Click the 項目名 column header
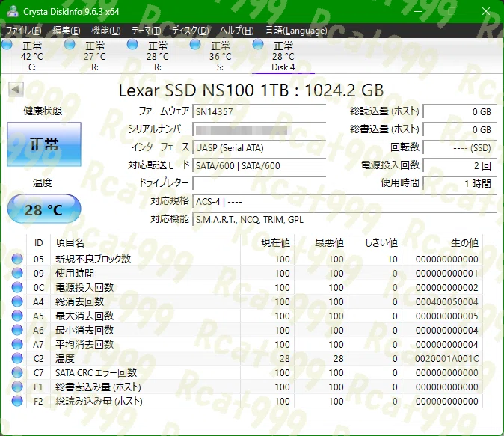The width and height of the screenshot is (504, 436). click(145, 242)
